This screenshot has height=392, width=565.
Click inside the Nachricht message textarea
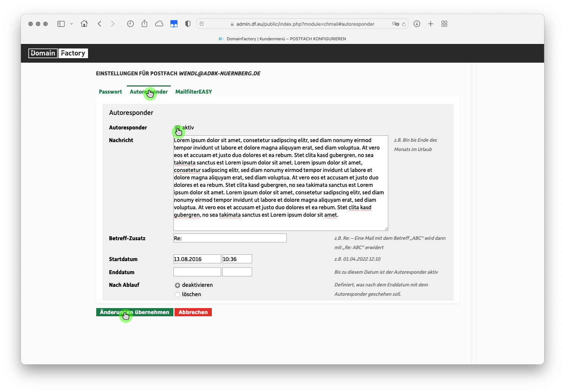280,183
